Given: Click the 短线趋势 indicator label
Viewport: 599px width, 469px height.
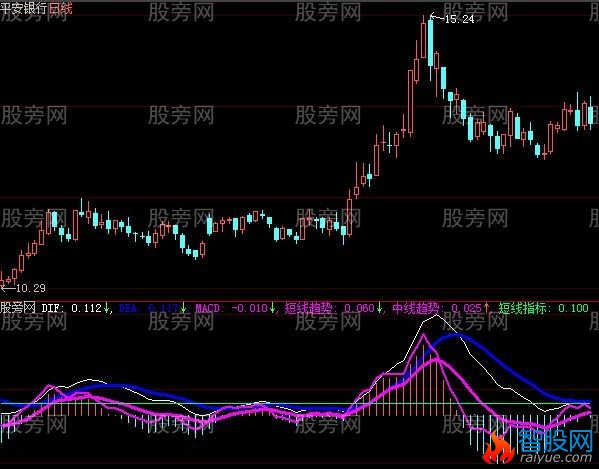Looking at the screenshot, I should coord(310,308).
